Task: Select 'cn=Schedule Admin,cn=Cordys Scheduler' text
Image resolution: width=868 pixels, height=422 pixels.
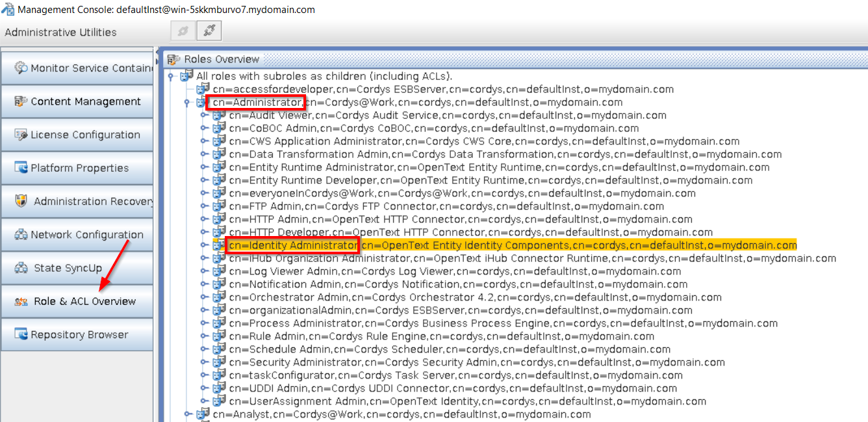Action: pos(450,349)
